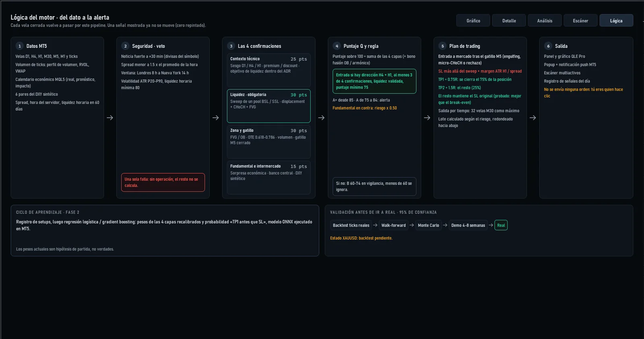Select the Contexto técnico confirmation card
644x339 pixels.
[268, 70]
